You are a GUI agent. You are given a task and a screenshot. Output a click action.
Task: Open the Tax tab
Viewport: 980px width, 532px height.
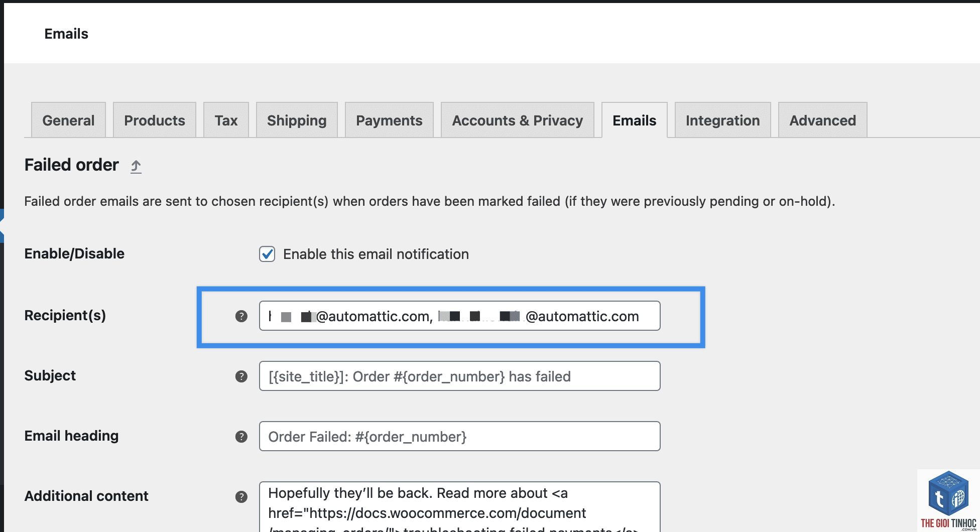[226, 120]
